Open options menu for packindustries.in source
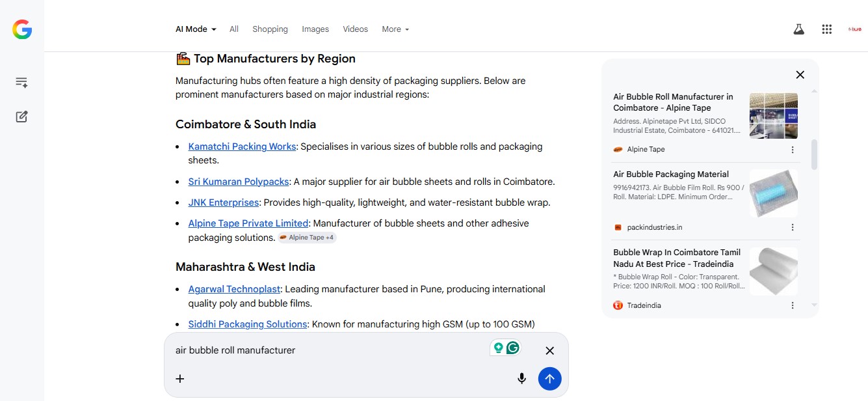Image resolution: width=868 pixels, height=401 pixels. (x=793, y=227)
